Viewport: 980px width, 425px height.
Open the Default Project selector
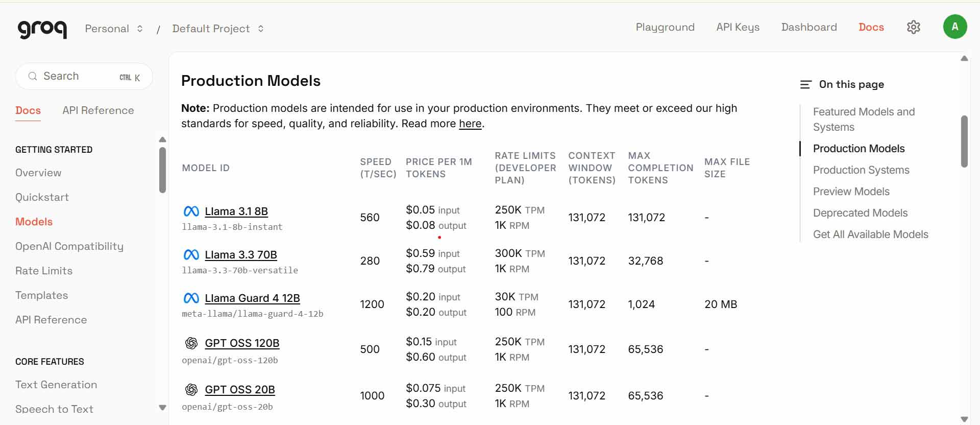click(218, 29)
